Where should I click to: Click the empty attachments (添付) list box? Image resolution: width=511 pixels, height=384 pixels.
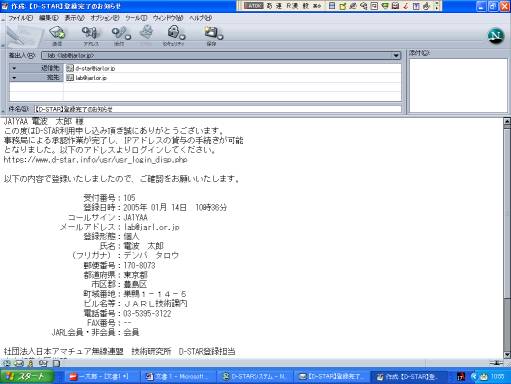coord(458,85)
